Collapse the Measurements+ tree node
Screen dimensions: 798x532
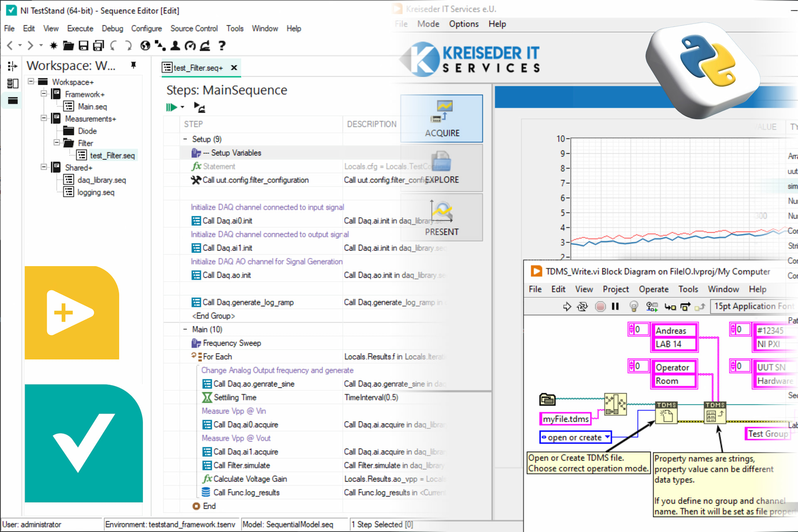click(44, 118)
